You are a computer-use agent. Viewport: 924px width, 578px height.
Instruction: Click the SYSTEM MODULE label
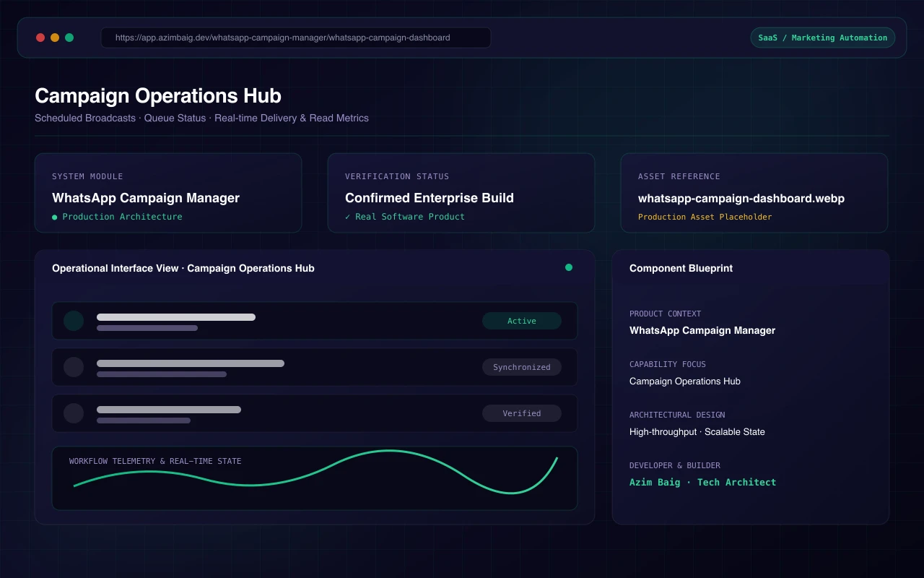point(87,176)
